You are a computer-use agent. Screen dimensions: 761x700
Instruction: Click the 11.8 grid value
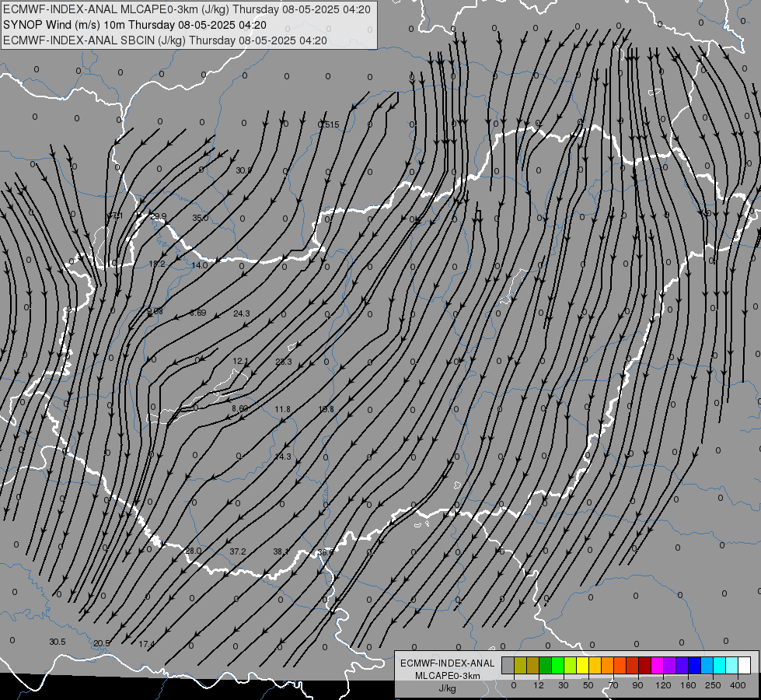click(x=282, y=410)
